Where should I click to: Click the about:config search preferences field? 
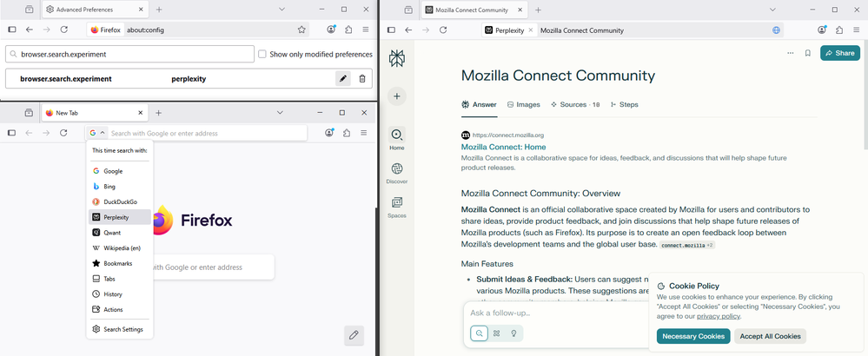pos(129,54)
